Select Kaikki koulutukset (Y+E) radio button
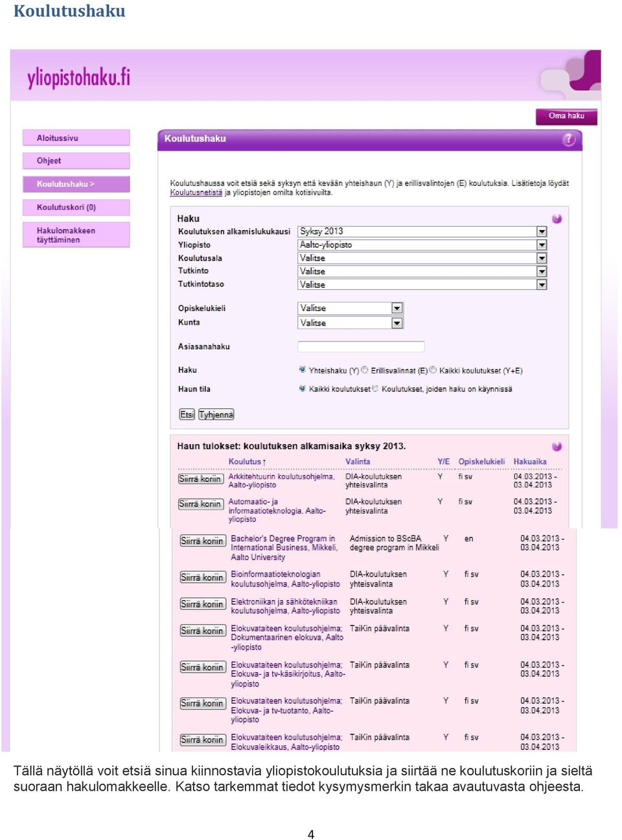The height and width of the screenshot is (840, 622). point(433,370)
